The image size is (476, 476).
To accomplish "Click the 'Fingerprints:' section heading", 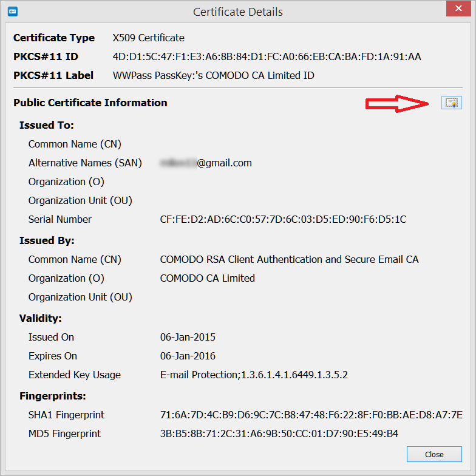I will point(52,396).
